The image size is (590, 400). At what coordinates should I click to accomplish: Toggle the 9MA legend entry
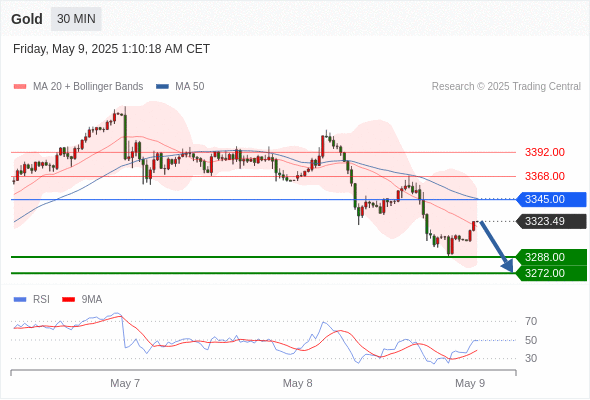(x=82, y=300)
